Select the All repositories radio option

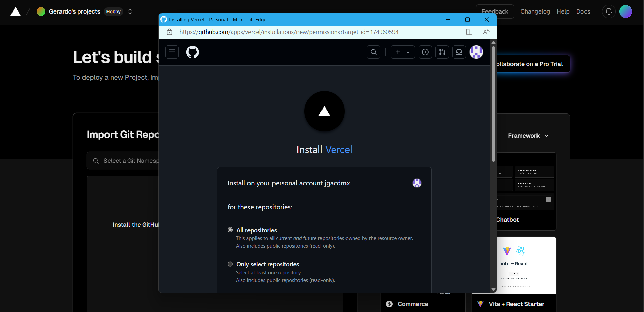point(230,230)
